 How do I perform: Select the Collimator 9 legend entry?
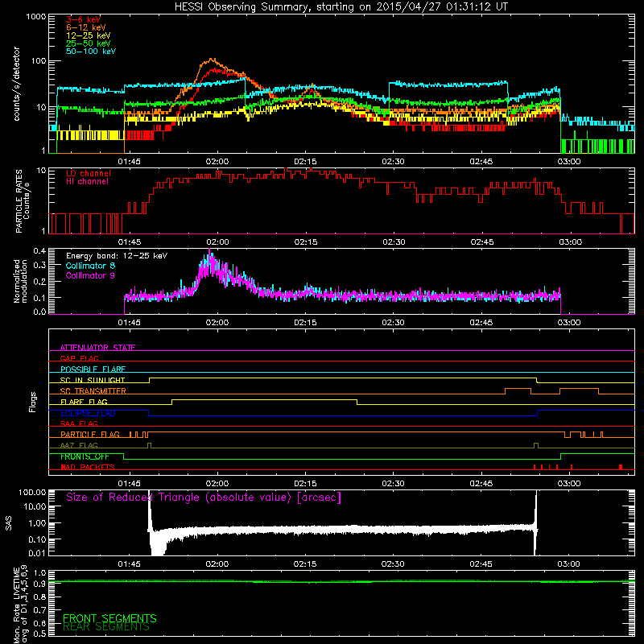[90, 275]
